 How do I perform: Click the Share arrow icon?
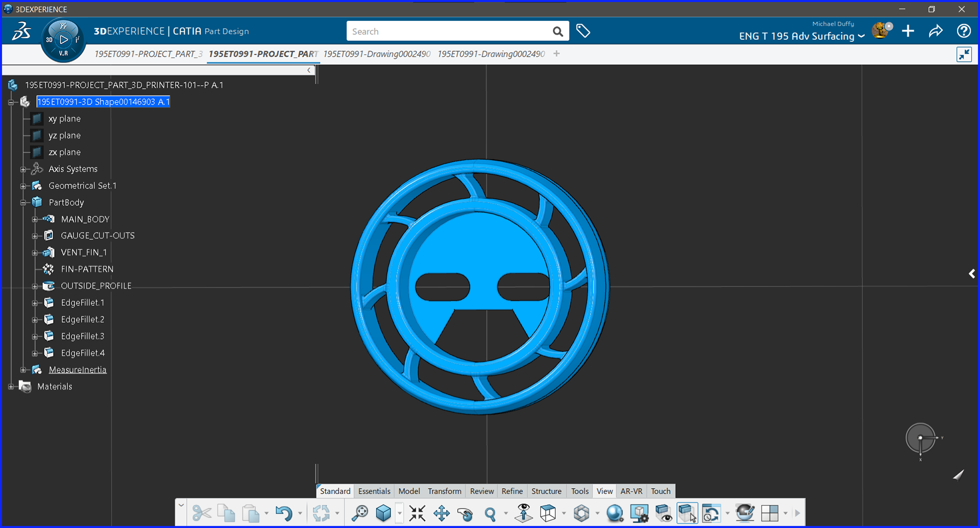tap(936, 31)
